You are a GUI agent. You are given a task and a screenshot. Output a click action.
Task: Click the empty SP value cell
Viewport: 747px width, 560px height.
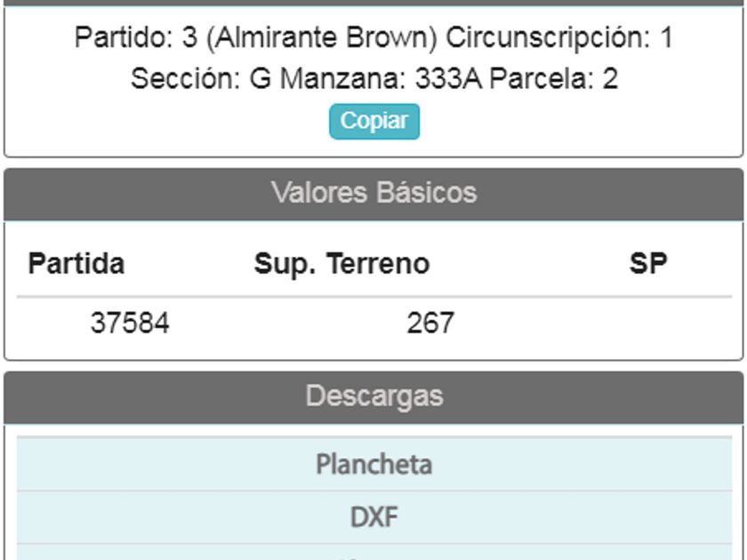(647, 323)
